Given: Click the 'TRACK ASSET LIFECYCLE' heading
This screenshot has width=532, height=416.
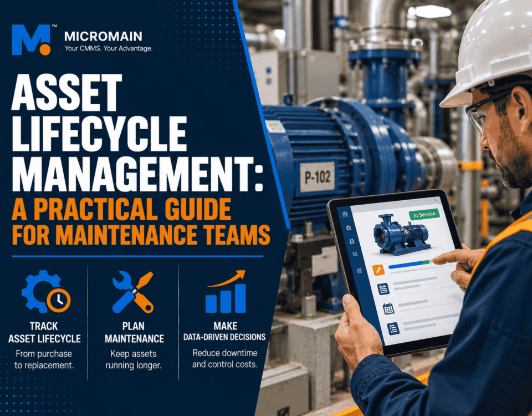Looking at the screenshot, I should [44, 332].
